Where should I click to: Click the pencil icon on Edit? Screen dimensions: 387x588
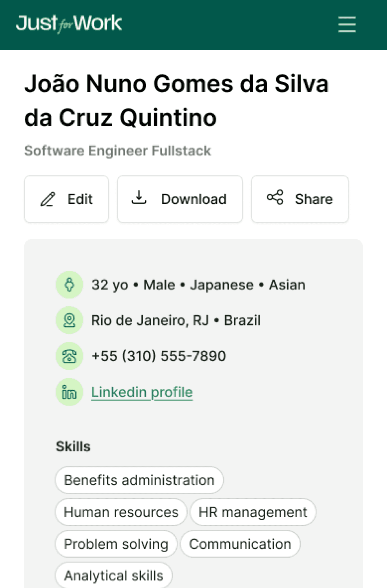click(x=48, y=199)
